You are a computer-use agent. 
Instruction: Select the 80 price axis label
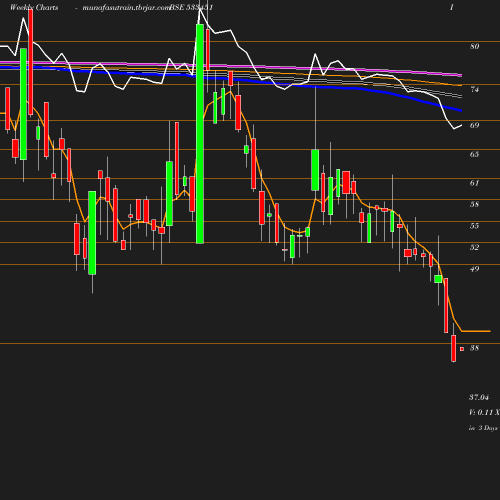tap(475, 46)
